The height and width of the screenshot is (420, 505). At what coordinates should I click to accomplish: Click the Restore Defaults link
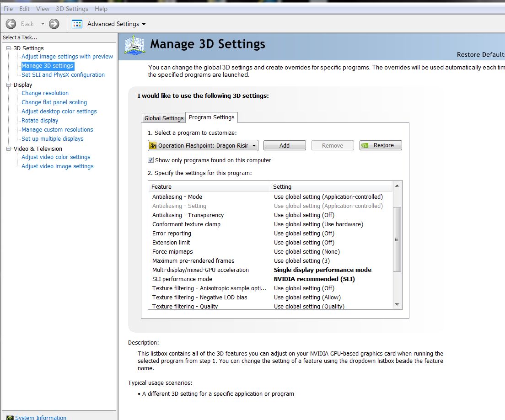tap(480, 55)
